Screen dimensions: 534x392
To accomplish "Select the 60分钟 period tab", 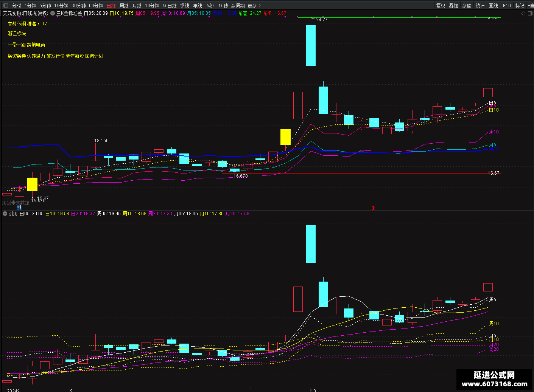I will pyautogui.click(x=96, y=6).
